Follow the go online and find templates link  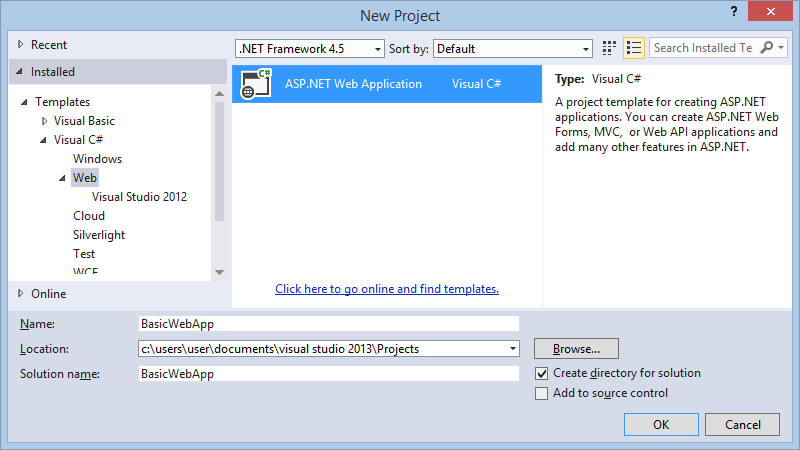click(387, 289)
